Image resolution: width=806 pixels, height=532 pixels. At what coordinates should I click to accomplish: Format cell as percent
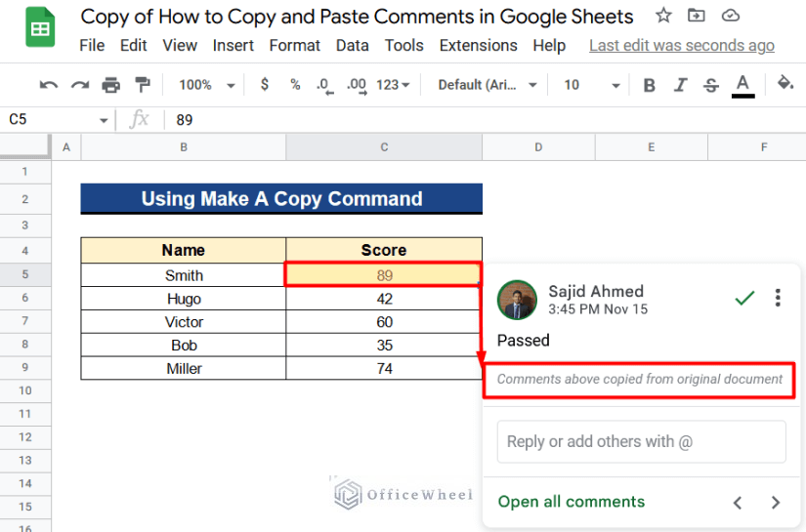(x=295, y=84)
